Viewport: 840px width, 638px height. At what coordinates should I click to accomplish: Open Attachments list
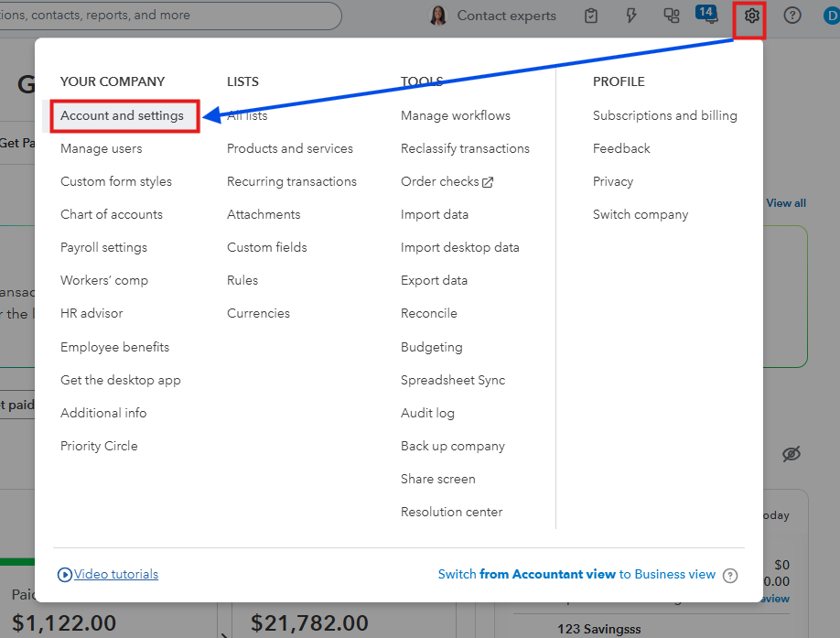point(264,214)
